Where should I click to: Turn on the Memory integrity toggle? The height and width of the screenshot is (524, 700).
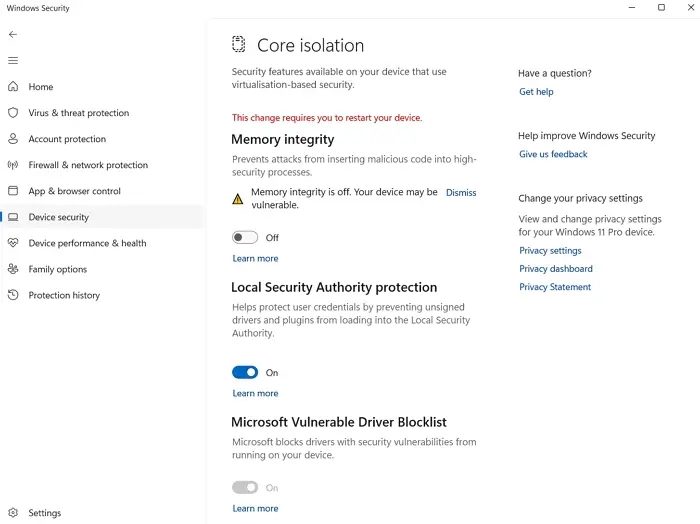[x=245, y=238]
